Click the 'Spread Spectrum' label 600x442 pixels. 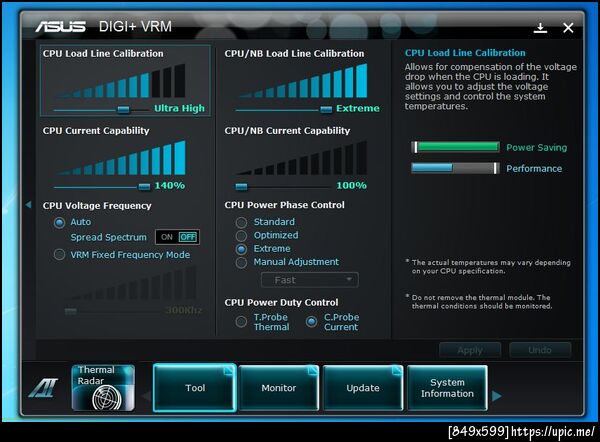point(108,237)
